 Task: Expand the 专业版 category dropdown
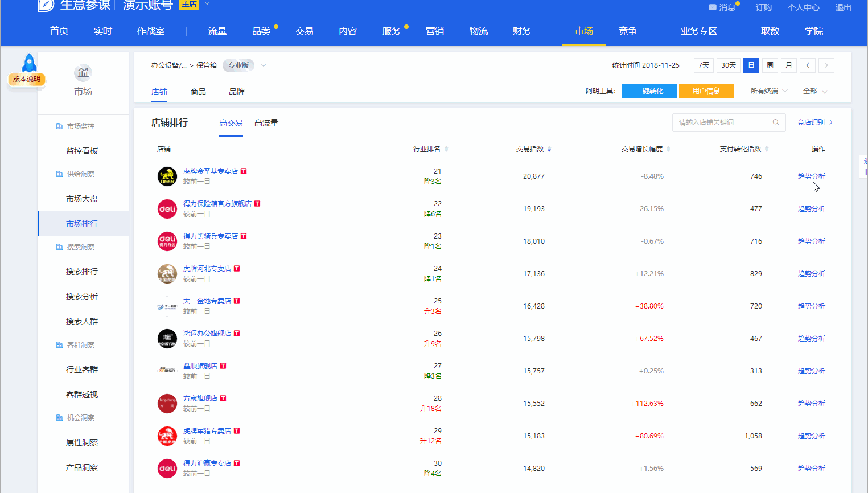pyautogui.click(x=264, y=65)
